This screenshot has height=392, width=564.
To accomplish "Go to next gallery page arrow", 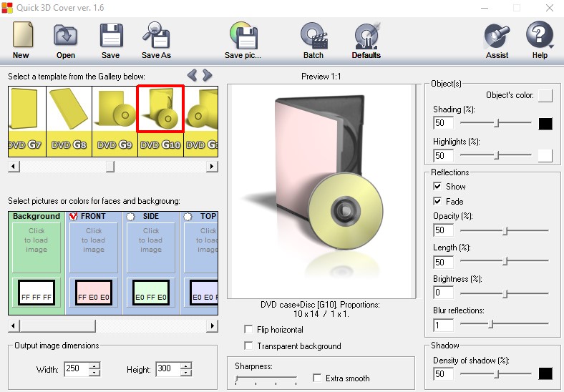I will click(208, 75).
